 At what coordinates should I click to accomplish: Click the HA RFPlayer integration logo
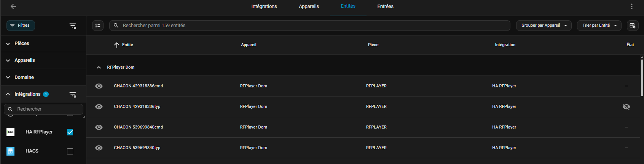click(11, 132)
